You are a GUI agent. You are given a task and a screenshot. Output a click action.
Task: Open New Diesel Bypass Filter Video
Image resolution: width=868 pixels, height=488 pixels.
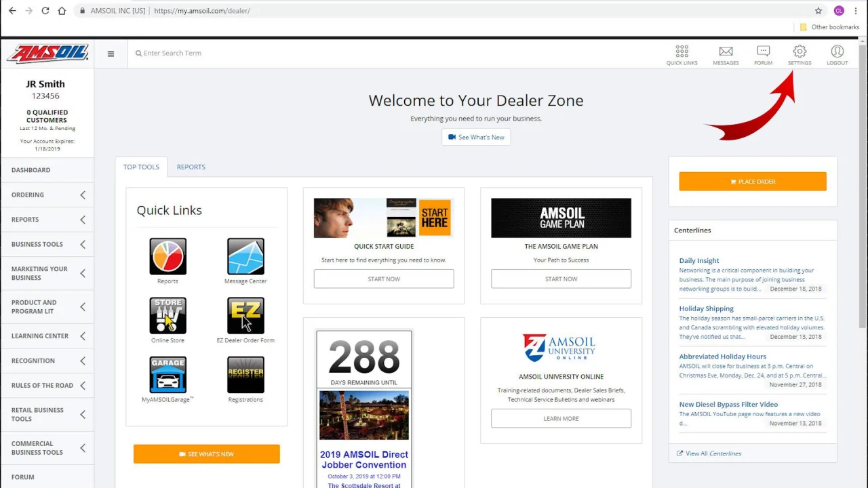[x=728, y=405]
